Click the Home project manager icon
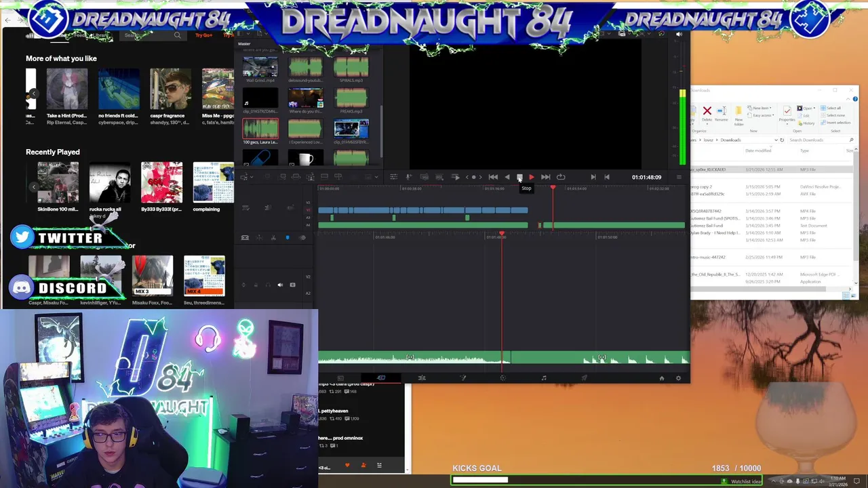 pos(662,378)
